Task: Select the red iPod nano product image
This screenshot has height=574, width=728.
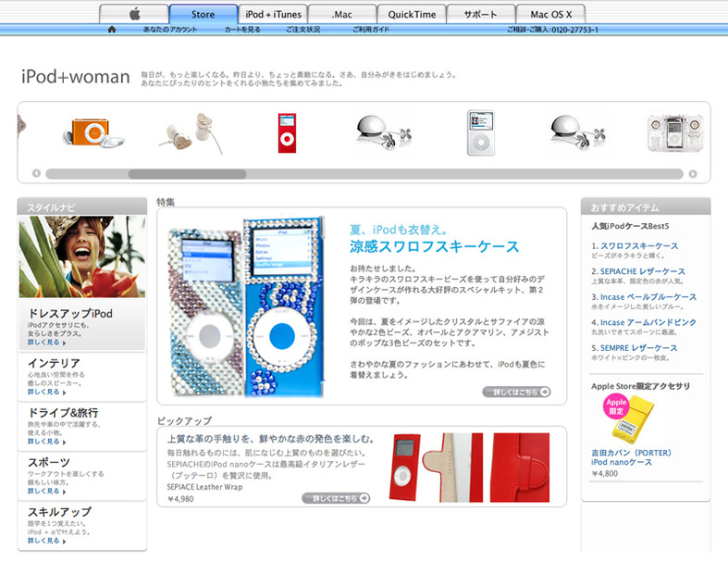Action: pyautogui.click(x=287, y=133)
